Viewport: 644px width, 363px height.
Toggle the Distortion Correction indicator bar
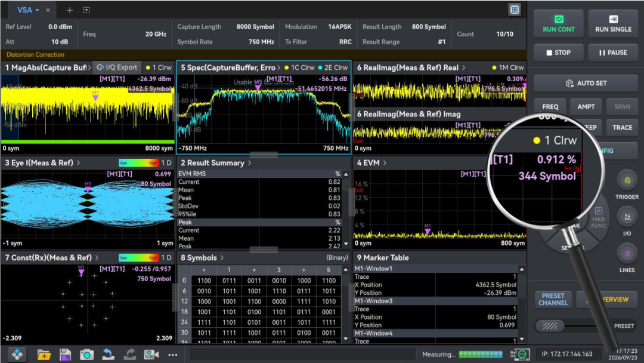click(264, 55)
